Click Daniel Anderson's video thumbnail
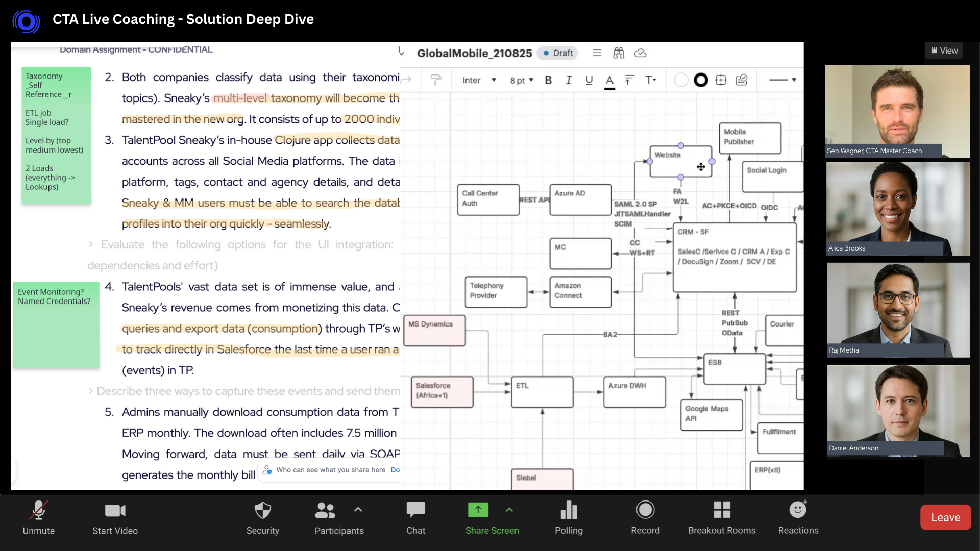 coord(898,410)
